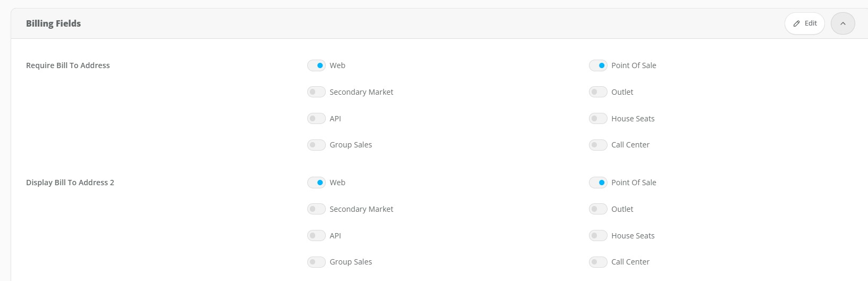Image resolution: width=868 pixels, height=281 pixels.
Task: Collapse the Billing Fields section chevron
Action: (x=842, y=23)
